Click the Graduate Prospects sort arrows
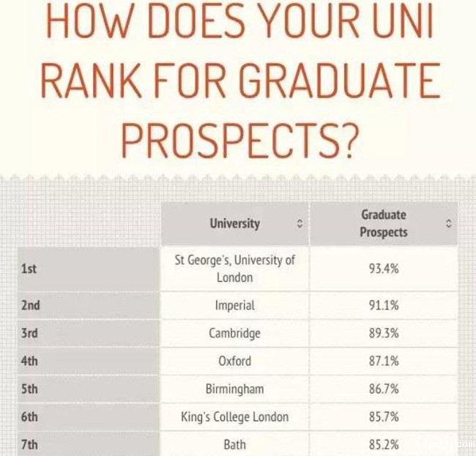Image resolution: width=476 pixels, height=456 pixels. [x=449, y=224]
